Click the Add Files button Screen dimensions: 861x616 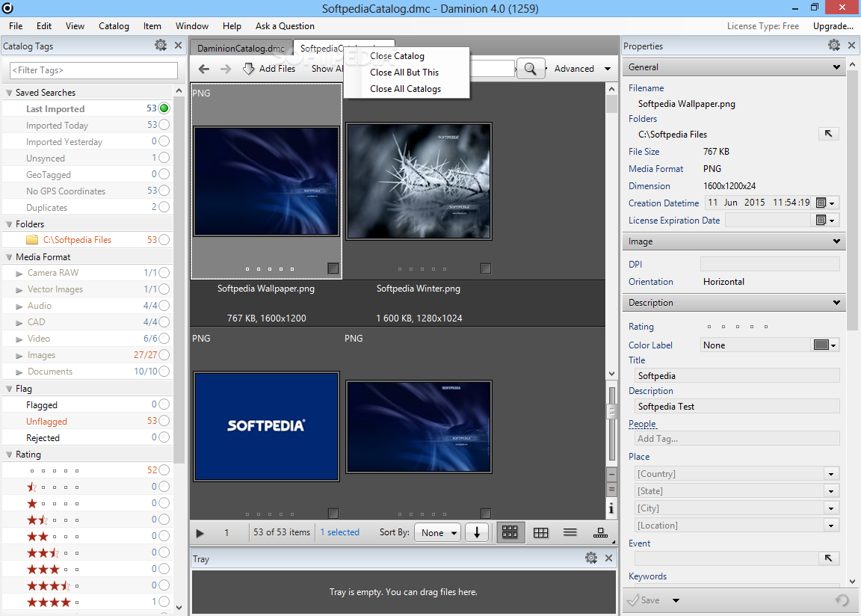(269, 69)
